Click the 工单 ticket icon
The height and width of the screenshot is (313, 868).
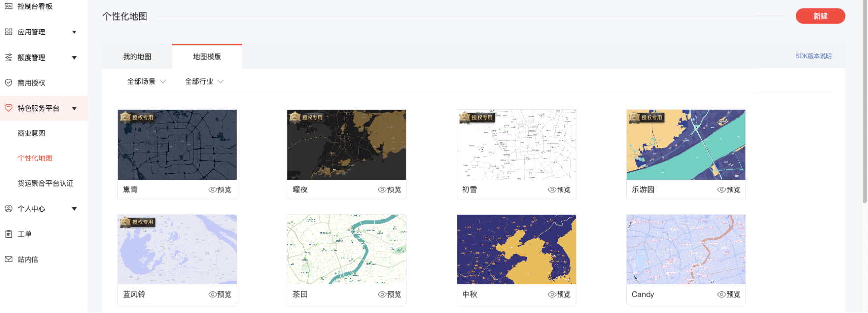[8, 234]
